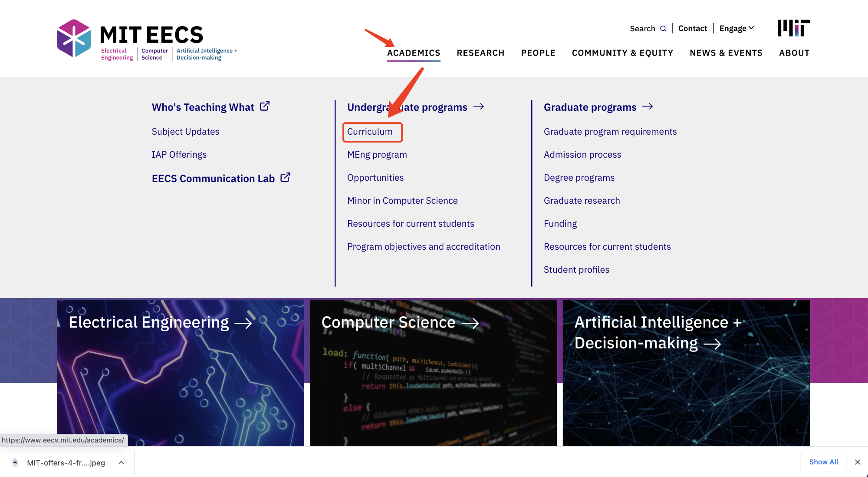
Task: Open the About menu
Action: pyautogui.click(x=794, y=53)
